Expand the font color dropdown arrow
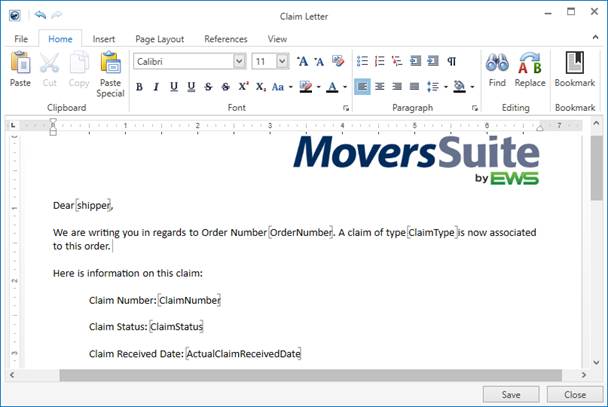608x407 pixels. (345, 87)
